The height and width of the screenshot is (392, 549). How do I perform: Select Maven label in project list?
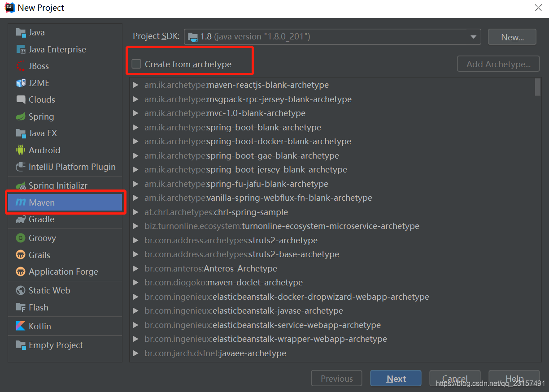pos(42,202)
